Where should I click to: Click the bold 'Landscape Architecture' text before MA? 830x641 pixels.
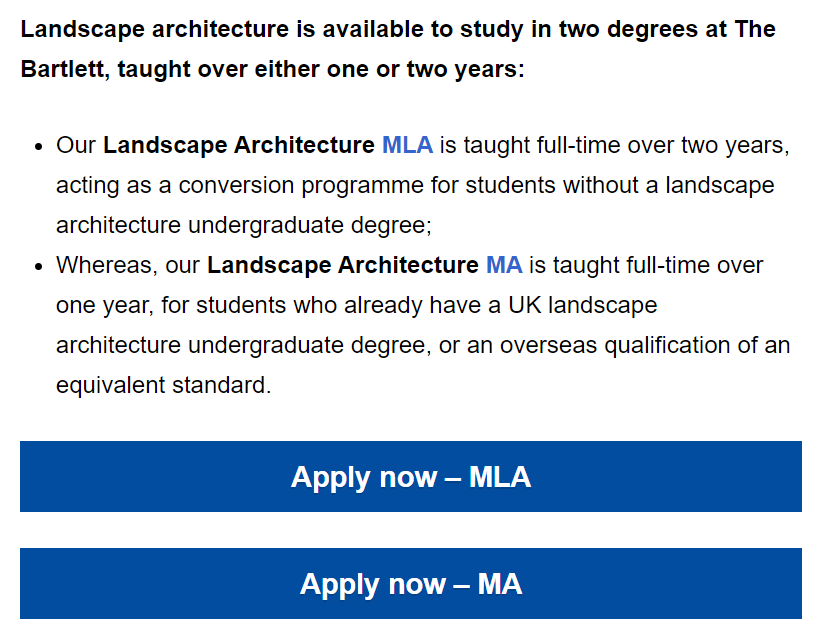point(342,265)
